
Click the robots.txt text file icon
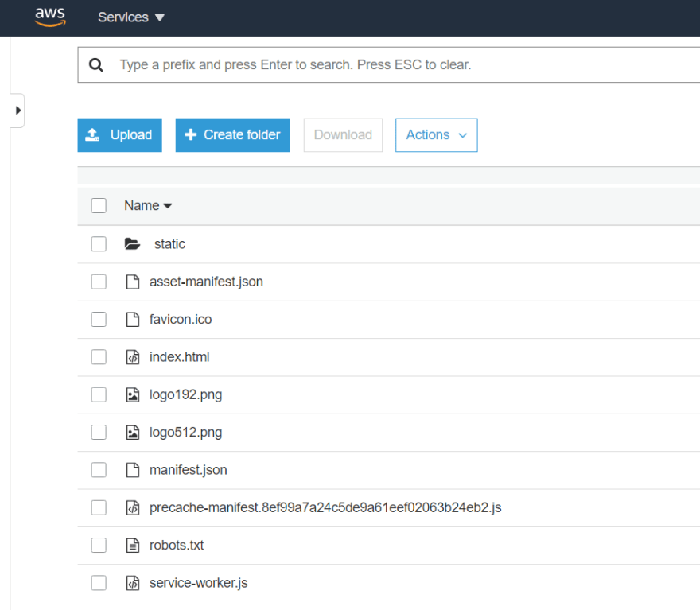click(133, 546)
